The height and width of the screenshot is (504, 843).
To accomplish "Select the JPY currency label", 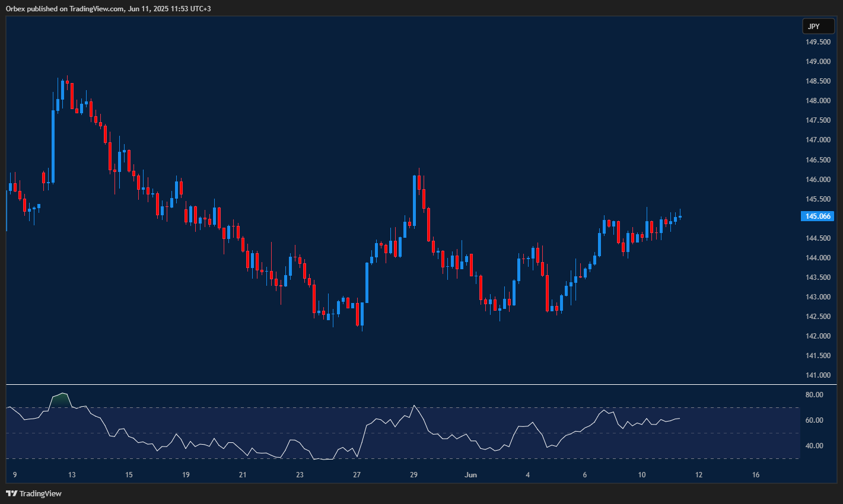I will pyautogui.click(x=818, y=26).
